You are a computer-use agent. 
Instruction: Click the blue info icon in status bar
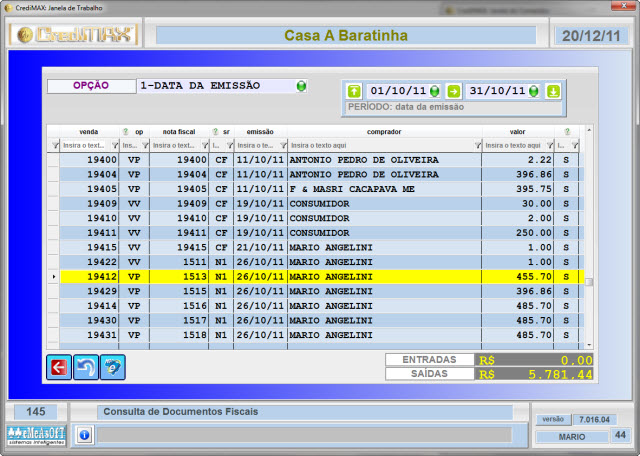(85, 435)
